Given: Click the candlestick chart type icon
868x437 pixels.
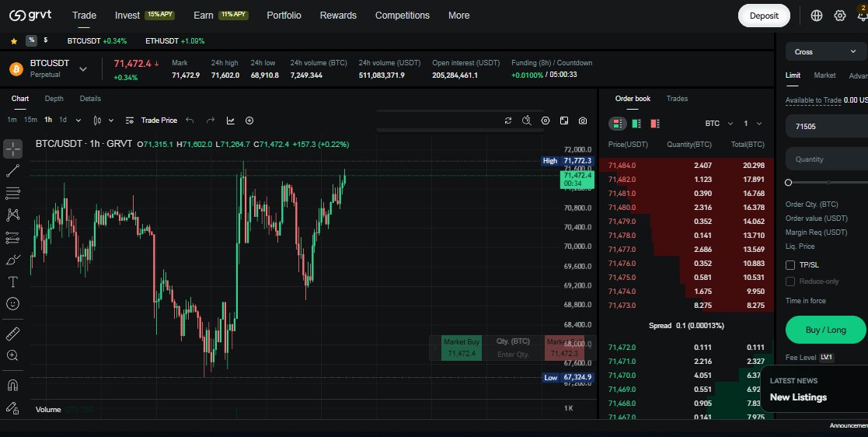Looking at the screenshot, I should (x=97, y=121).
